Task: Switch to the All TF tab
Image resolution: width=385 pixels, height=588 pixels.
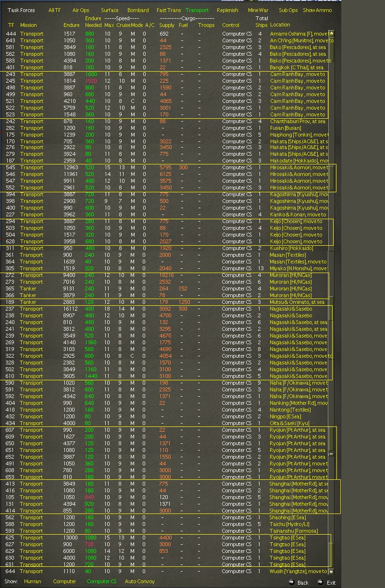Action: pyautogui.click(x=55, y=10)
